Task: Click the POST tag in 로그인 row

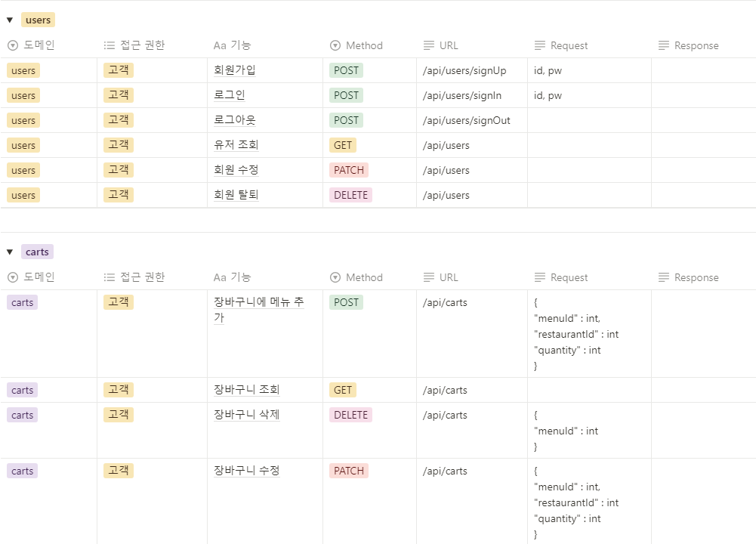Action: (346, 95)
